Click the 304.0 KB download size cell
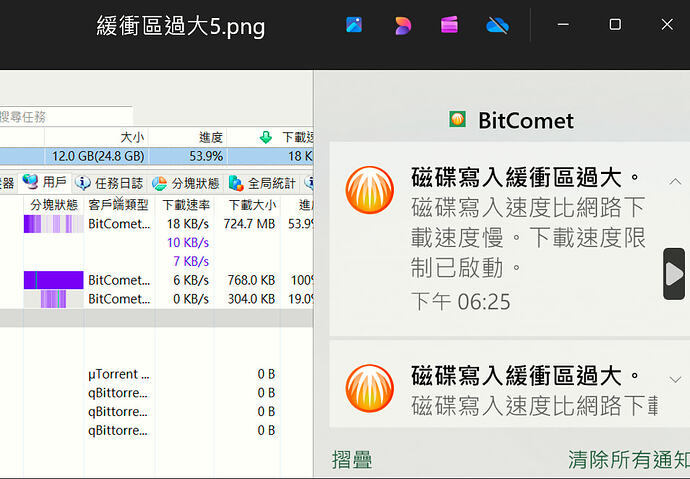The width and height of the screenshot is (690, 479). pyautogui.click(x=251, y=299)
